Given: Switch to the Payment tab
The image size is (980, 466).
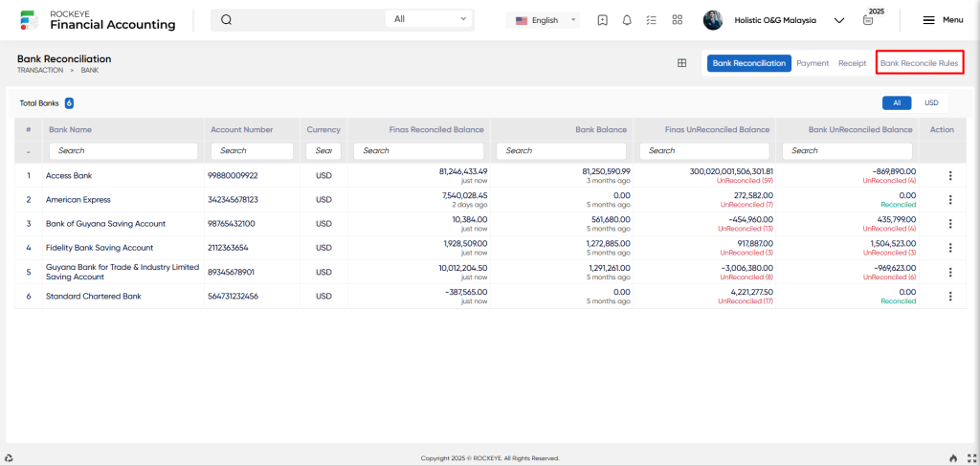Looking at the screenshot, I should point(813,63).
